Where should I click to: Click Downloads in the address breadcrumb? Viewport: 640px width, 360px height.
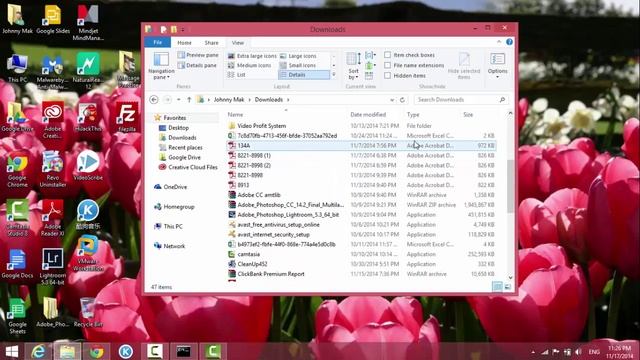[269, 100]
